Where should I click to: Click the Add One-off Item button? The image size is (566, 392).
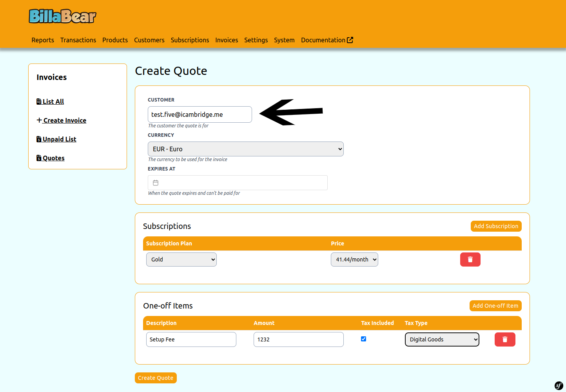[495, 306]
